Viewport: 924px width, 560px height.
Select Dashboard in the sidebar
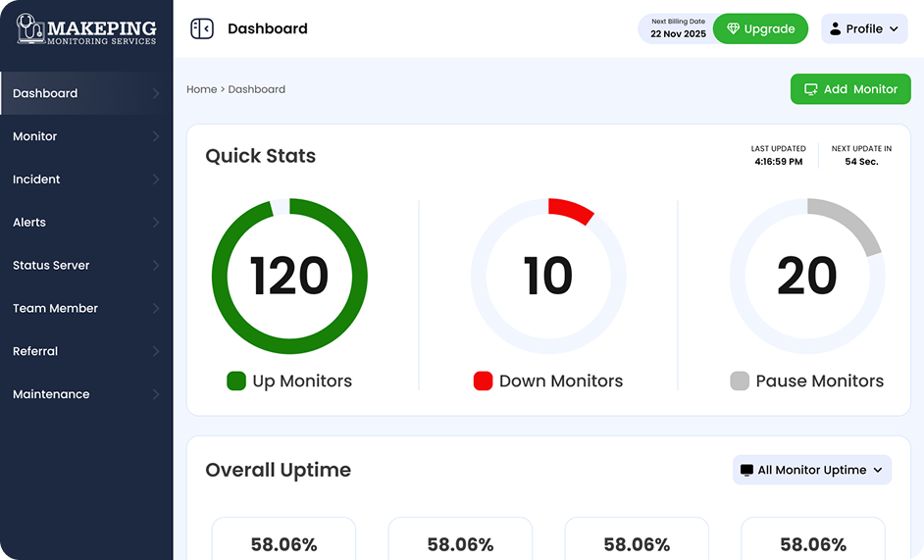click(x=86, y=93)
